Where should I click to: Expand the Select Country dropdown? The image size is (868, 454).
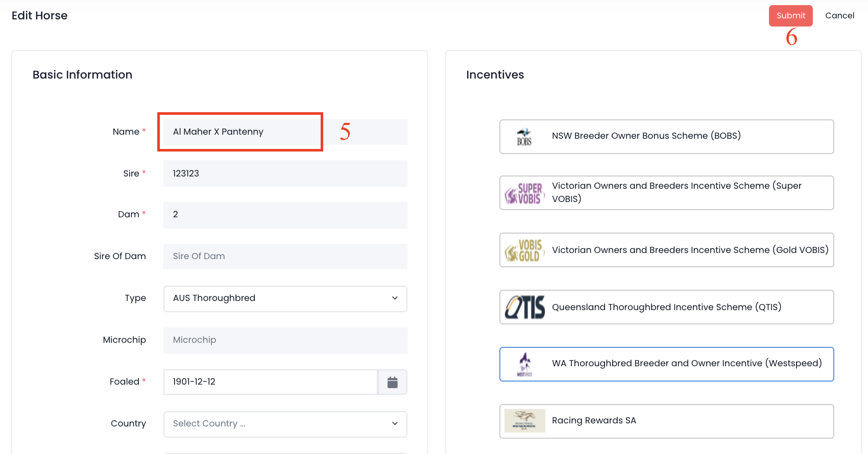(285, 424)
